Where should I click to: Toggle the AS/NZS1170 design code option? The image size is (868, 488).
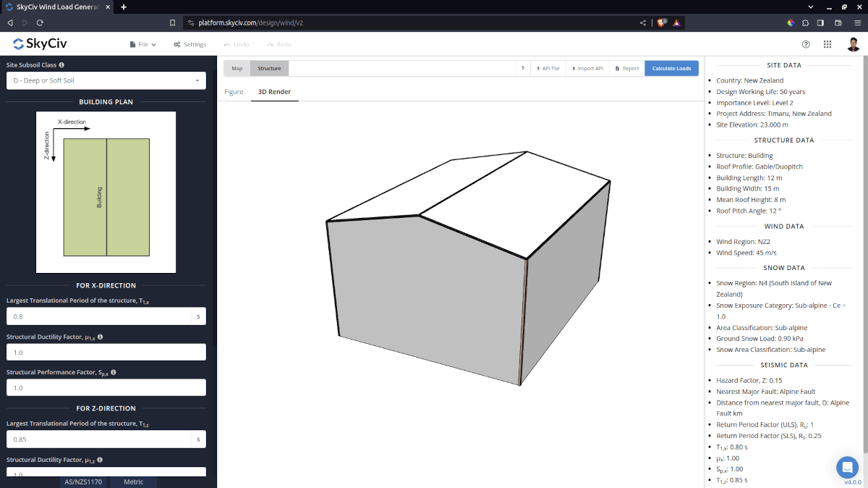[82, 481]
